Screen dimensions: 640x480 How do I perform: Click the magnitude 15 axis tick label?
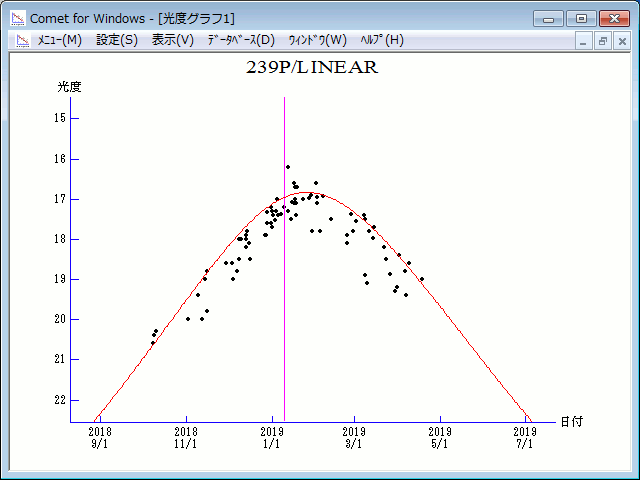point(60,118)
